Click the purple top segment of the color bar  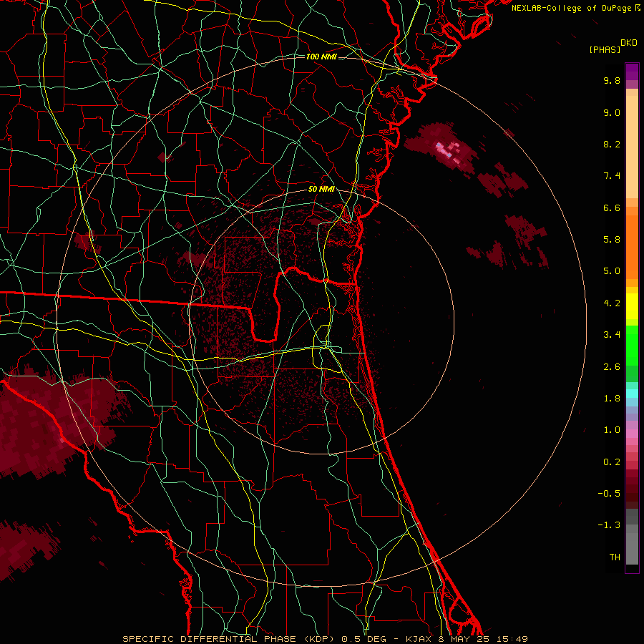click(x=632, y=72)
